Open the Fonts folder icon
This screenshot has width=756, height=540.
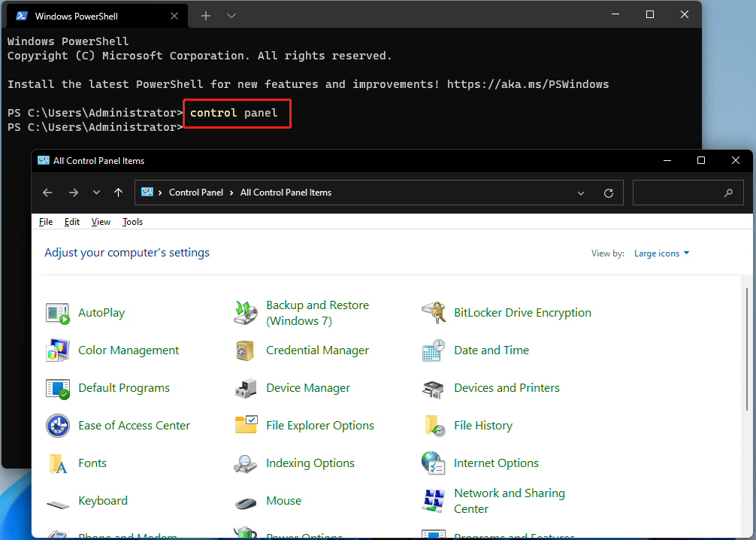click(58, 464)
